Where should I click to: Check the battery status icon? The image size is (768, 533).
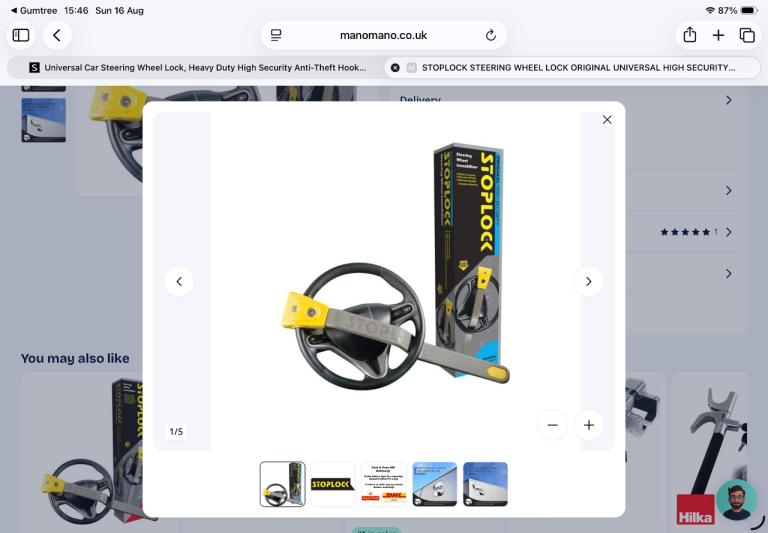point(749,10)
